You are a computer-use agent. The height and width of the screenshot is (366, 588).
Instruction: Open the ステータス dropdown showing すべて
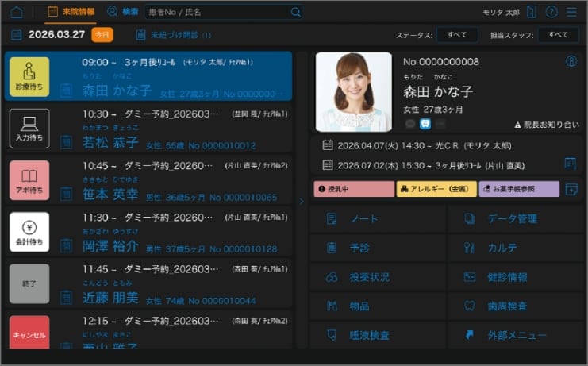click(457, 35)
